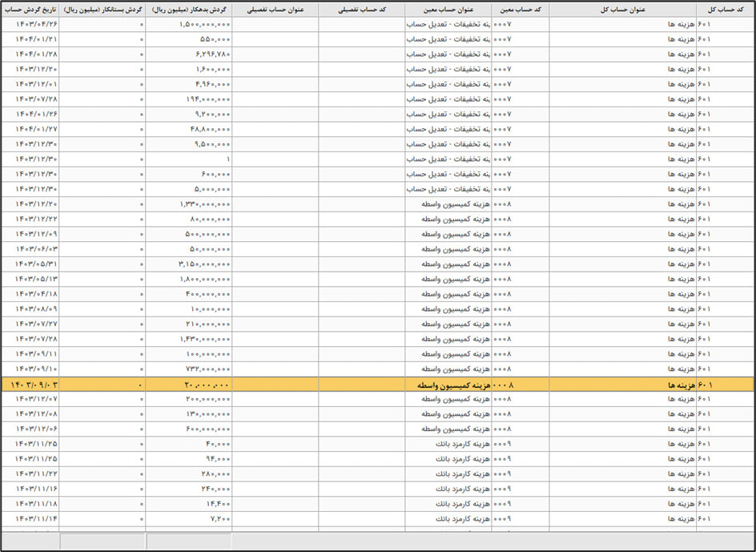Click the debit cell with ۳,۱۵۰,۰۰۰,۰۰۰
This screenshot has height=552, width=756.
(205, 264)
